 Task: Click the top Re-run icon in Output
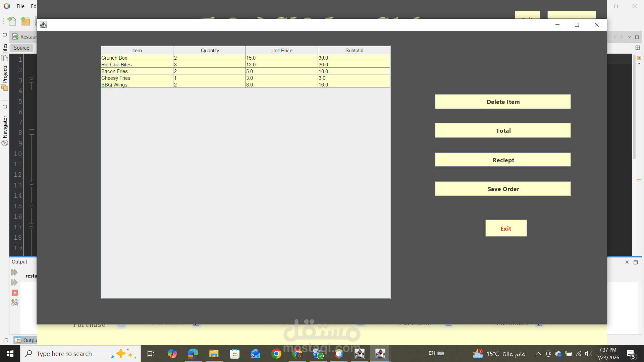click(x=14, y=272)
